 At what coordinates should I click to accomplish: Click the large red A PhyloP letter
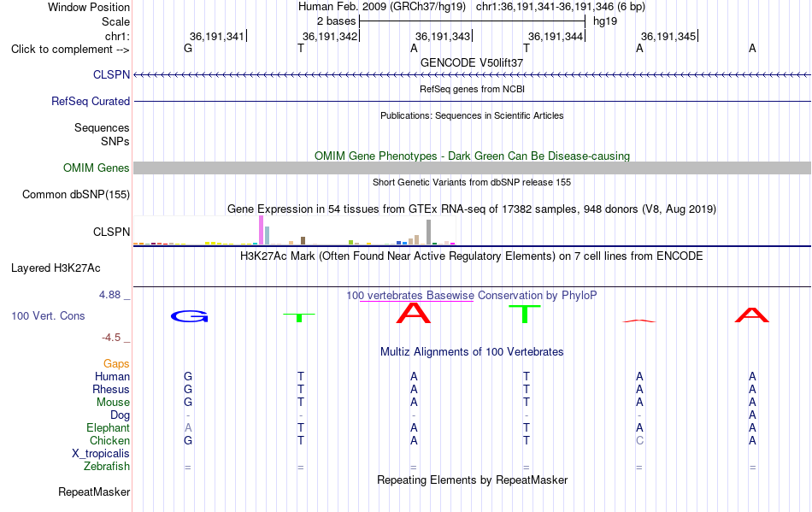tap(413, 313)
